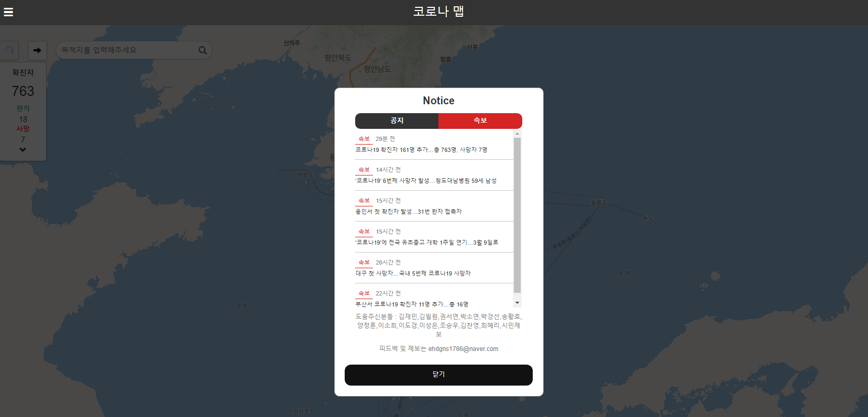Image resolution: width=868 pixels, height=417 pixels.
Task: Click the 확진자 heading in side panel
Action: (x=23, y=73)
